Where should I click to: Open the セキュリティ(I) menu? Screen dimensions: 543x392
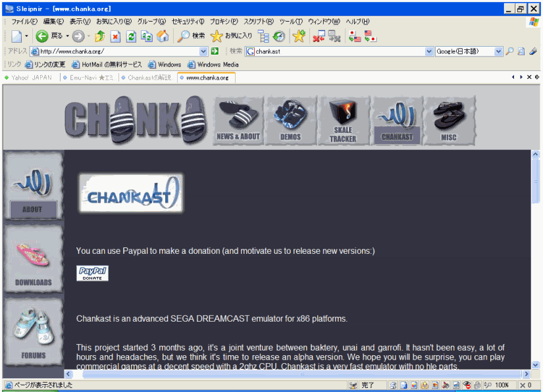click(188, 22)
